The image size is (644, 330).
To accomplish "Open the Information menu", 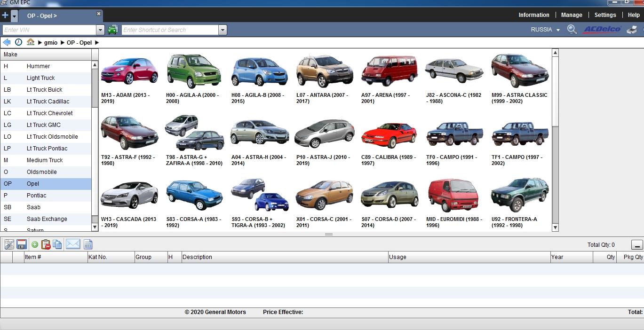I will [533, 15].
